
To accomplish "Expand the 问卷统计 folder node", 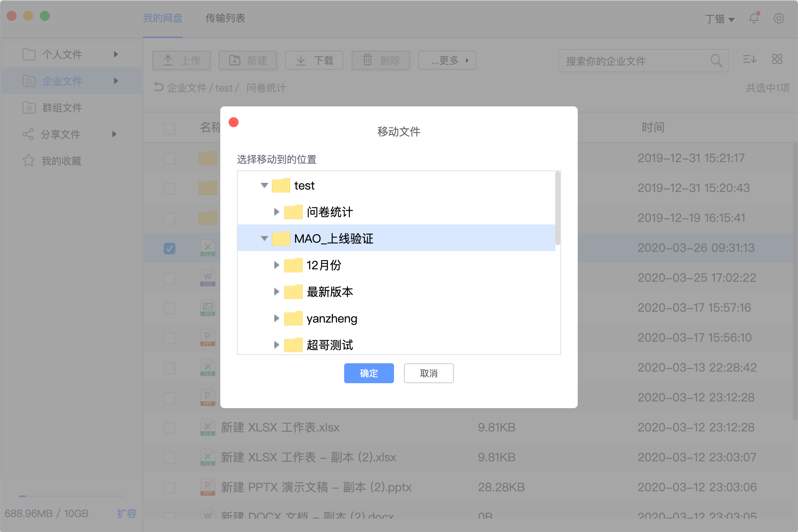I will click(276, 212).
